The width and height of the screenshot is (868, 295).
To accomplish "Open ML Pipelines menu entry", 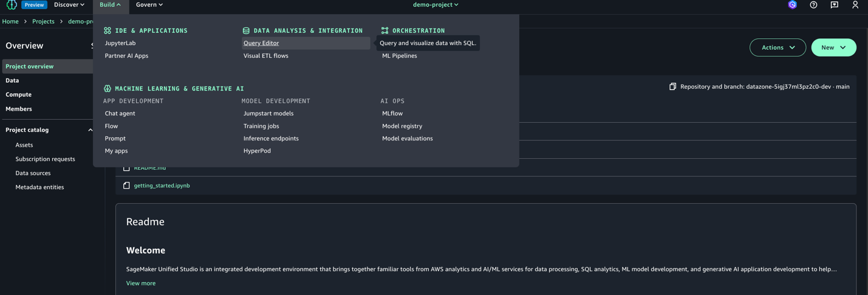I will (x=400, y=56).
